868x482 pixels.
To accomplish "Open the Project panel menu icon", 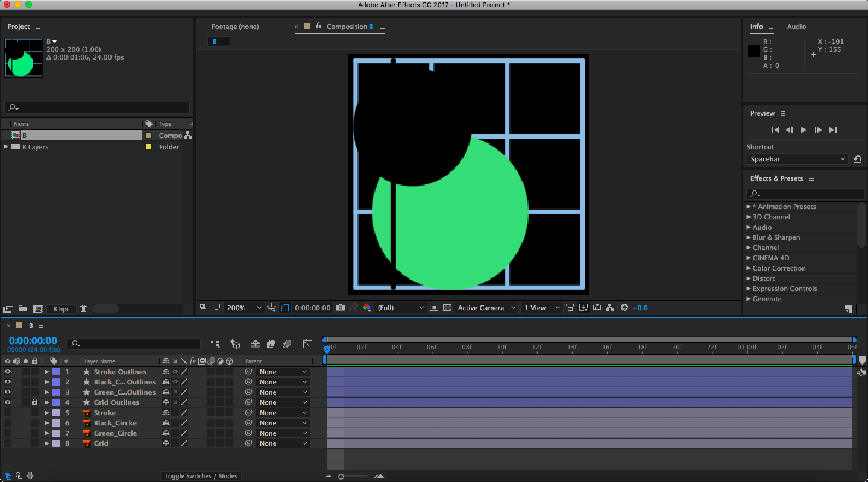I will pos(38,27).
